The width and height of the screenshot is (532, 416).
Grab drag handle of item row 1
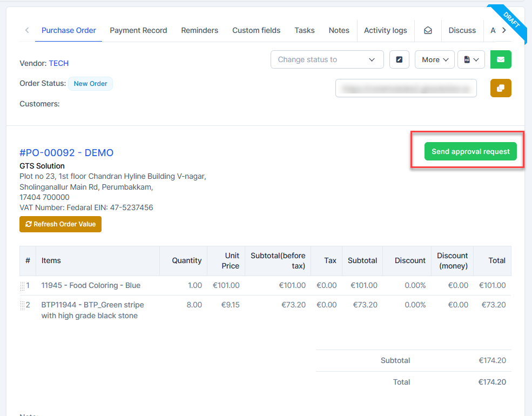tap(23, 285)
